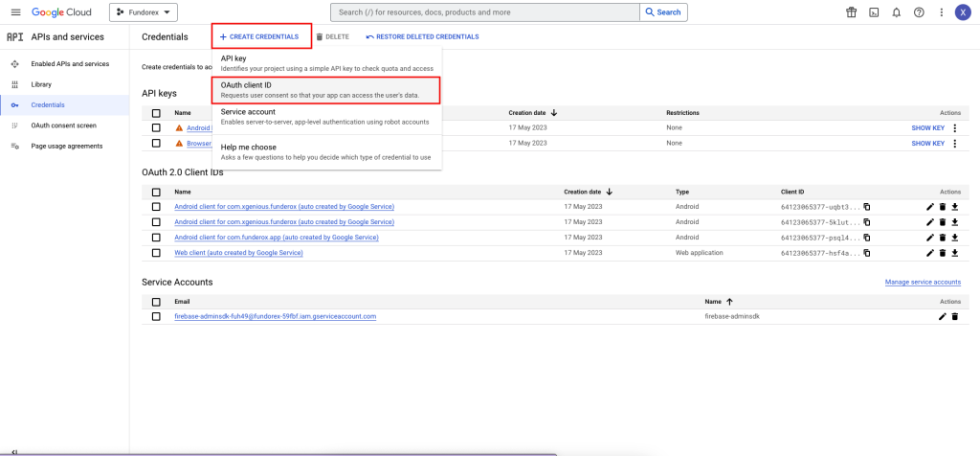This screenshot has width=980, height=456.
Task: Open the Library sidebar item
Action: [65, 84]
